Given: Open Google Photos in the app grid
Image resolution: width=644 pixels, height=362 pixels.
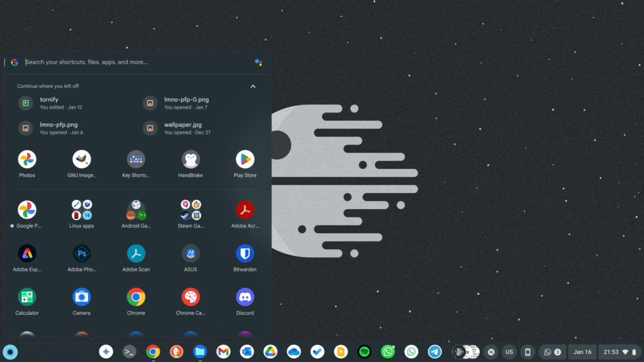Looking at the screenshot, I should (26, 210).
